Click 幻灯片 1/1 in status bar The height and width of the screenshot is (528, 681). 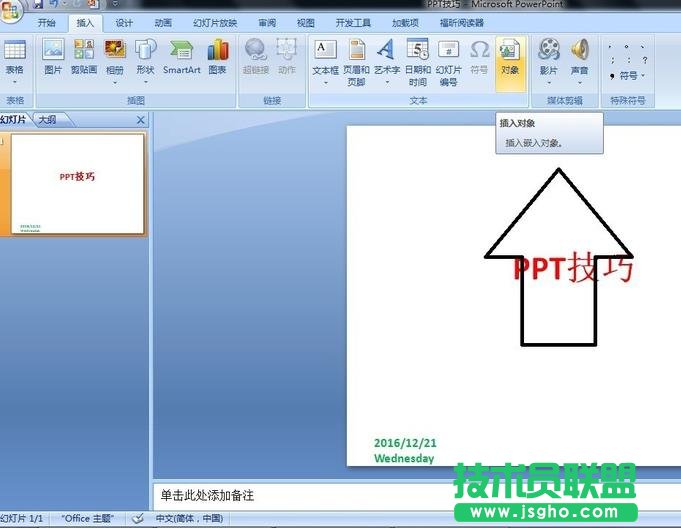click(x=22, y=518)
